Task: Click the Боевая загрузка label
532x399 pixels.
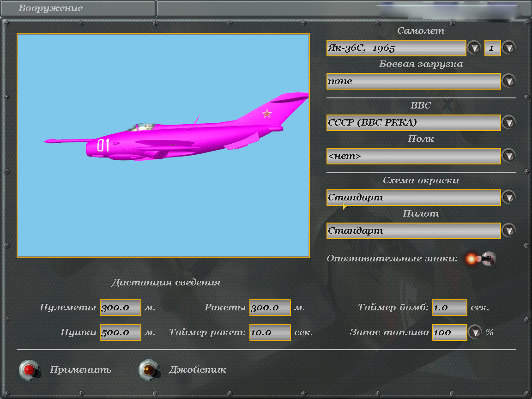Action: click(421, 64)
